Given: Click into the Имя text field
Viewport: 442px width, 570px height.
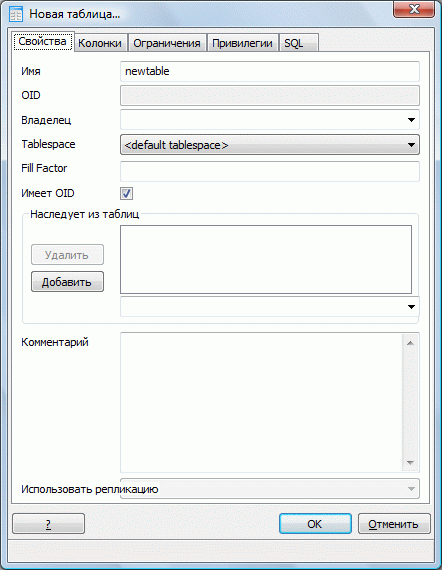Looking at the screenshot, I should (x=270, y=71).
